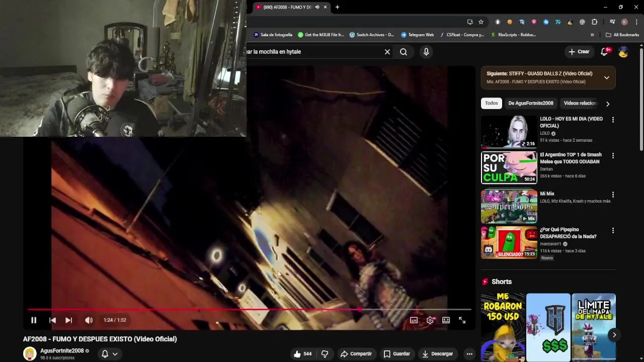644x362 pixels.
Task: Open Get the M3U8 File bookmark
Action: pyautogui.click(x=321, y=35)
